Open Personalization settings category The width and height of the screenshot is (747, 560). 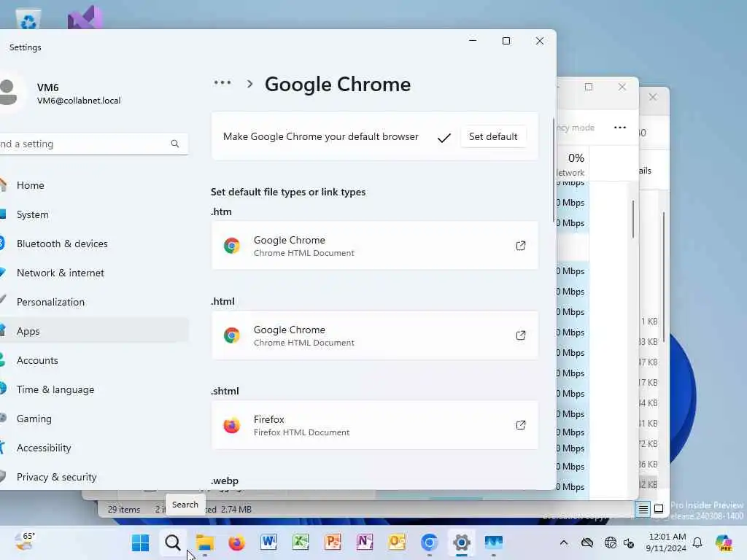tap(93, 302)
